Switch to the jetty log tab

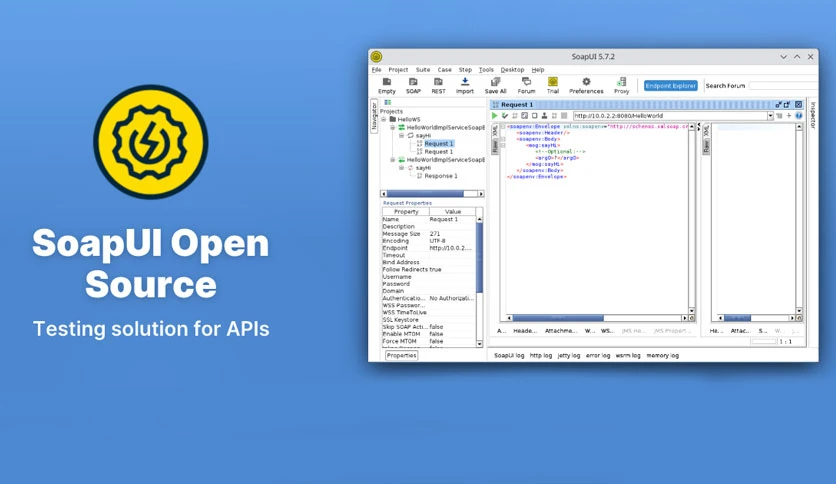tap(569, 356)
